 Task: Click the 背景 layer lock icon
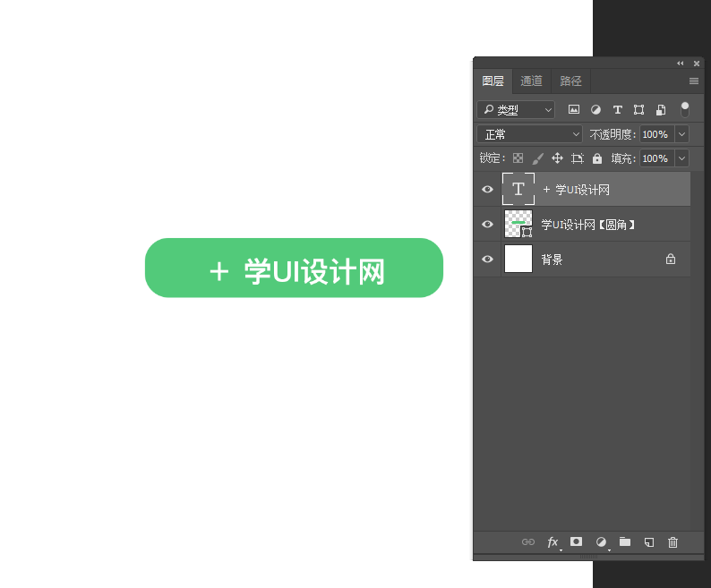(670, 259)
